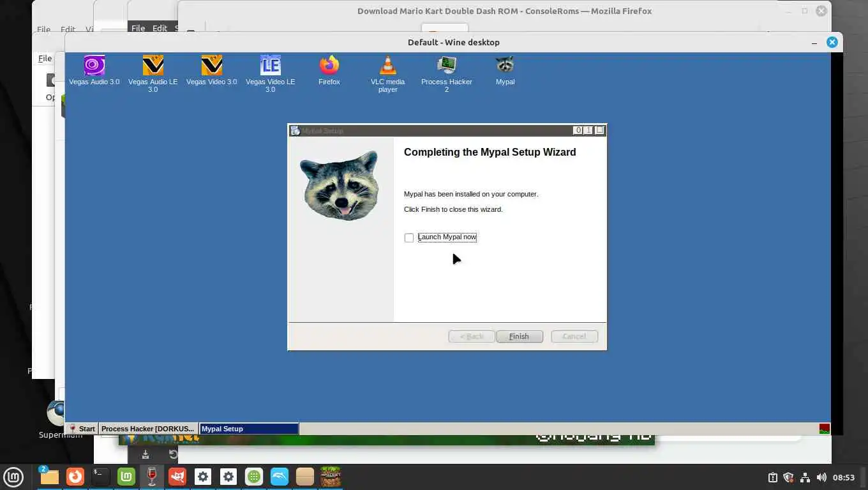This screenshot has width=868, height=490.
Task: Open the Dolphin emulator panel icon
Action: [x=280, y=477]
